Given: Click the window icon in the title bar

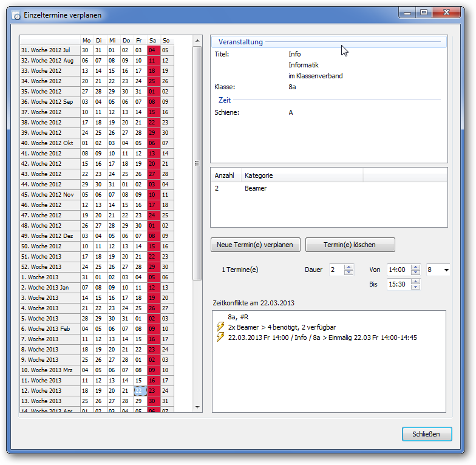Looking at the screenshot, I should (16, 15).
